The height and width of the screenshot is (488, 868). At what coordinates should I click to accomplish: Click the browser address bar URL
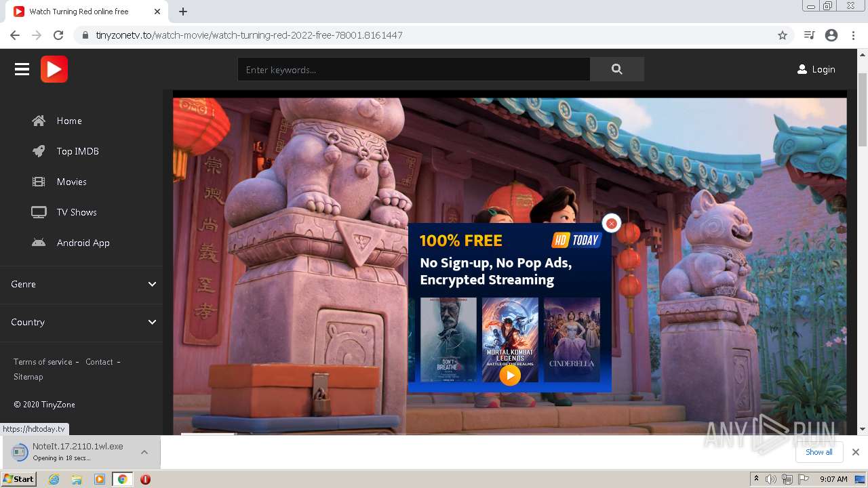point(249,35)
